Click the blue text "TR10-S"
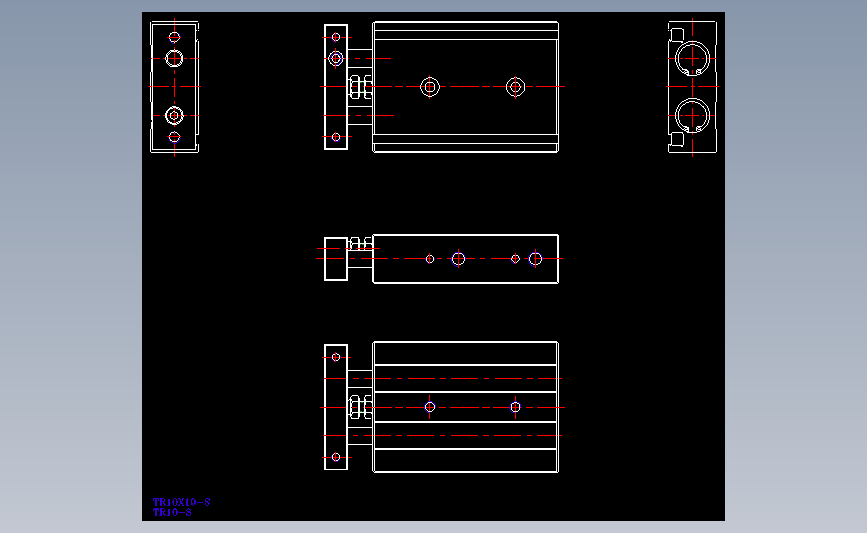Viewport: 867px width, 533px height. coord(172,513)
